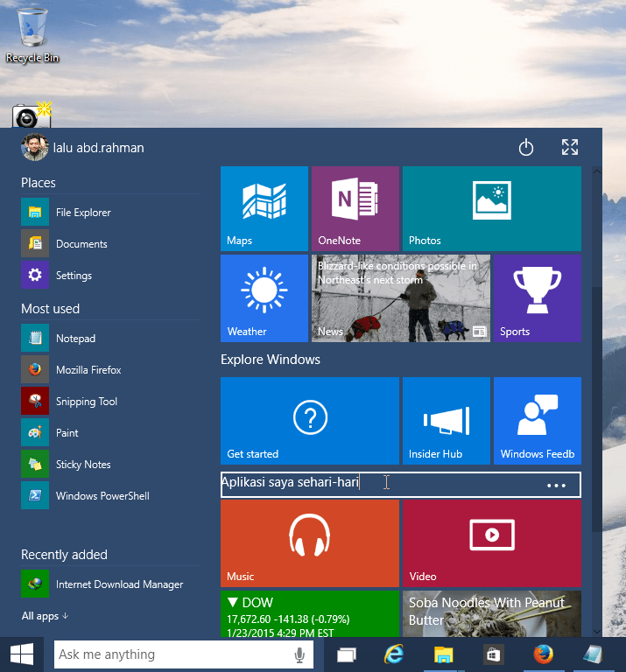
Task: Open Documents from Places
Action: (x=109, y=243)
